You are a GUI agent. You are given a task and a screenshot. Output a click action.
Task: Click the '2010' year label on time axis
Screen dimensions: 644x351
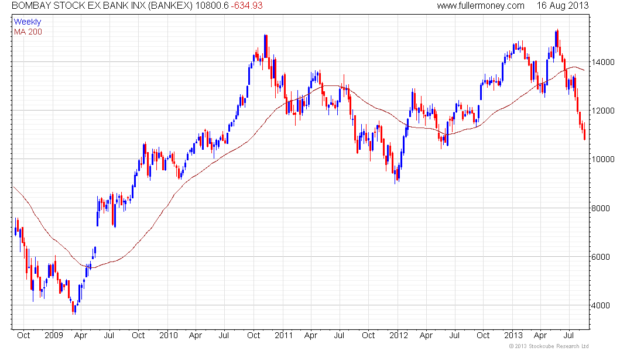(169, 335)
